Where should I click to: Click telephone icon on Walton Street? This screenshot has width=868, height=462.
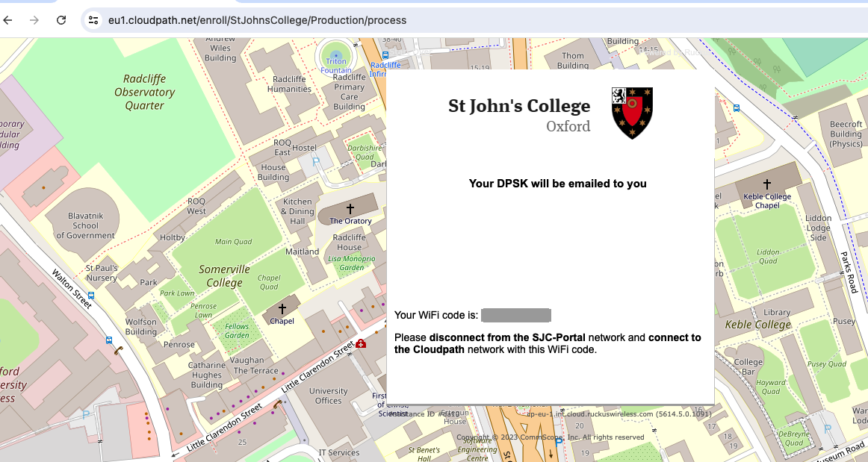point(118,350)
